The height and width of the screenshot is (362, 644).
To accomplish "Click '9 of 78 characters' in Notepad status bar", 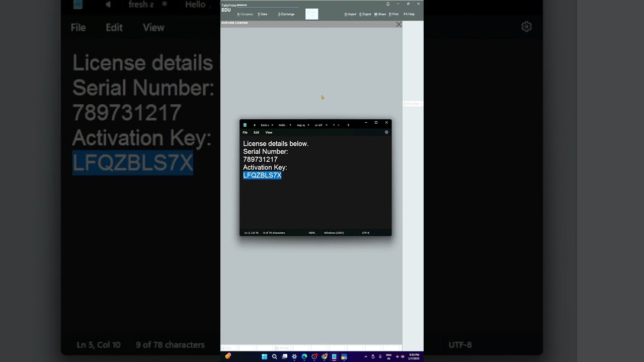I will tap(274, 233).
